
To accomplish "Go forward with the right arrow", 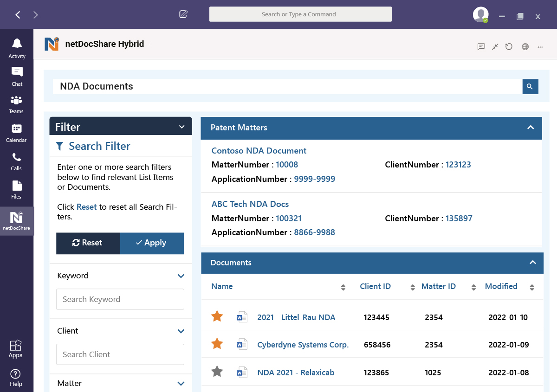I will 36,15.
